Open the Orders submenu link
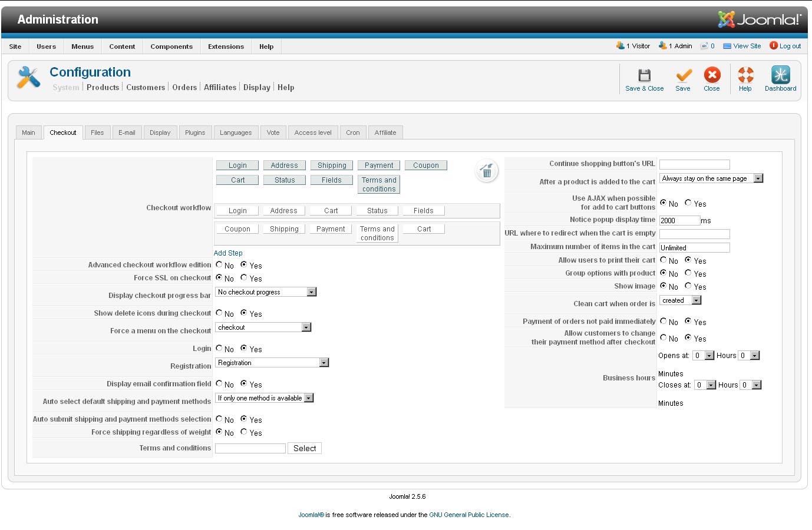The height and width of the screenshot is (530, 812). (x=184, y=87)
